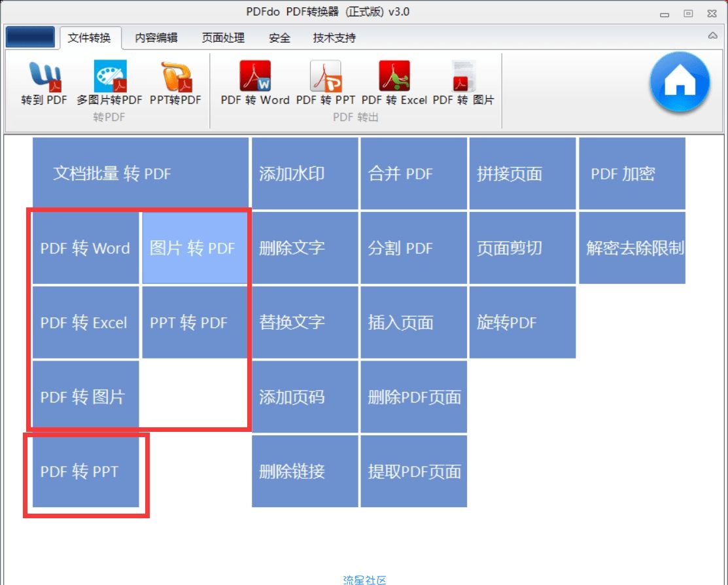Click the dark blue application menu button
The height and width of the screenshot is (585, 728).
pos(30,37)
